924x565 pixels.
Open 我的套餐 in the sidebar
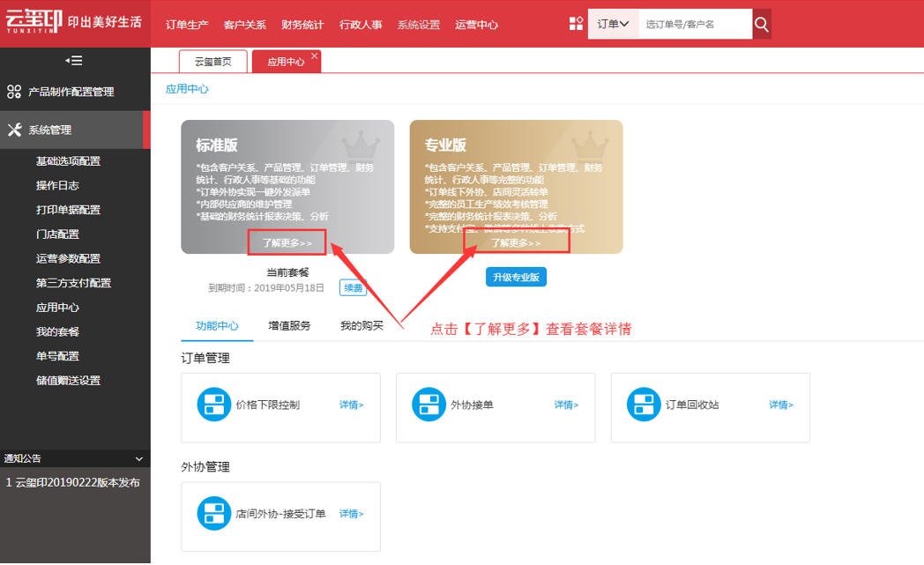(x=57, y=331)
